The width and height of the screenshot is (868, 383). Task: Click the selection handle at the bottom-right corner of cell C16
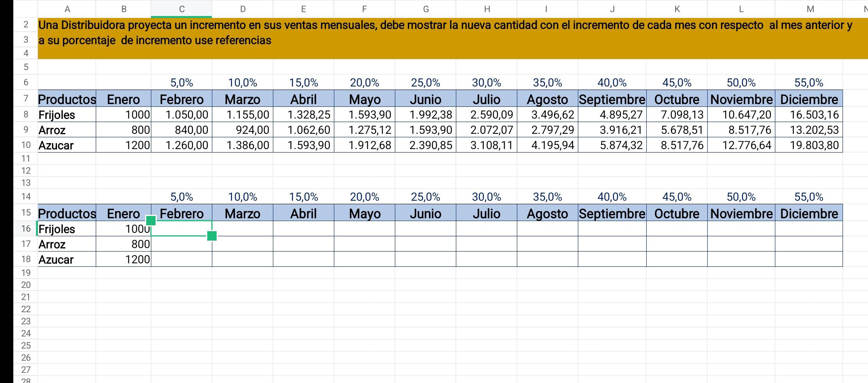coord(212,236)
